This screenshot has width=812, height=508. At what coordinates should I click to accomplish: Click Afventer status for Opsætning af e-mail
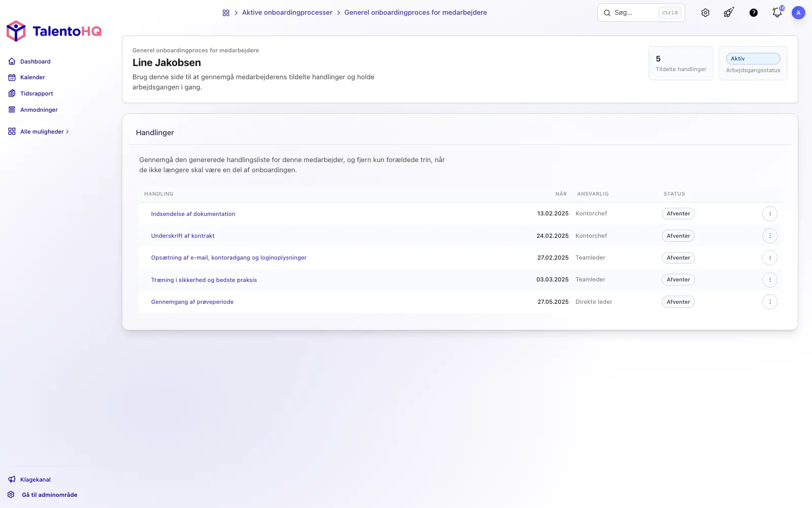[x=678, y=258]
